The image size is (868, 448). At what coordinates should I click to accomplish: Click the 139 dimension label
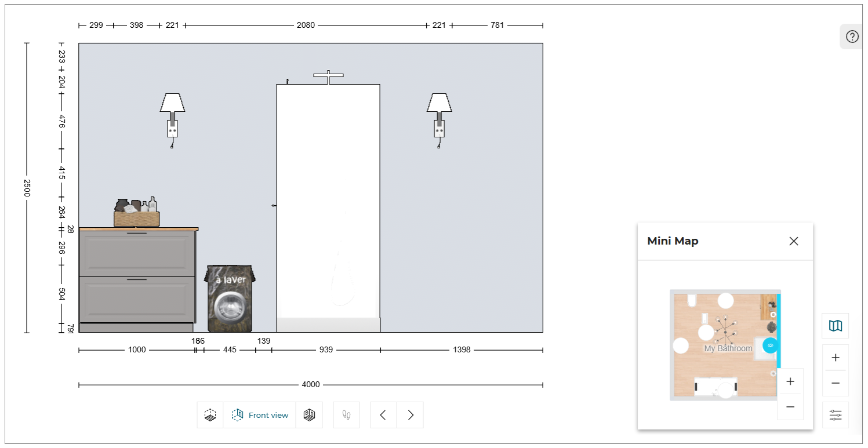264,341
